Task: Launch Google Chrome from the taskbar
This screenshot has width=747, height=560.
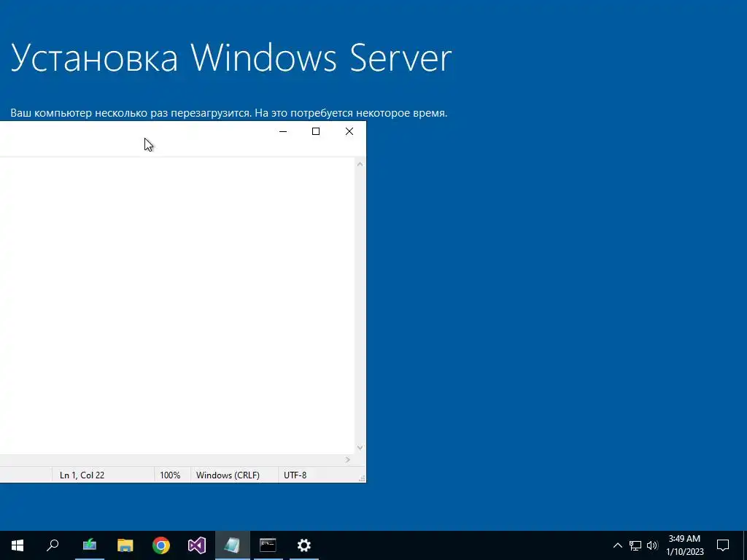Action: [161, 545]
